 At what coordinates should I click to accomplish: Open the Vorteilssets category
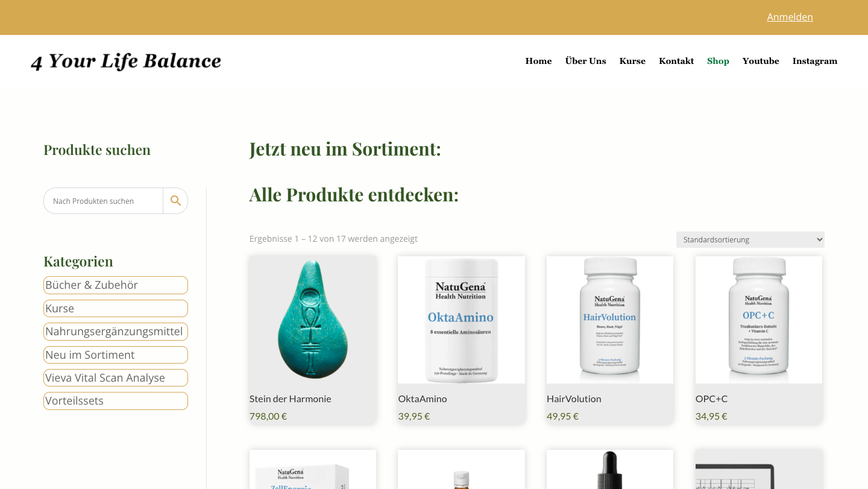[116, 401]
